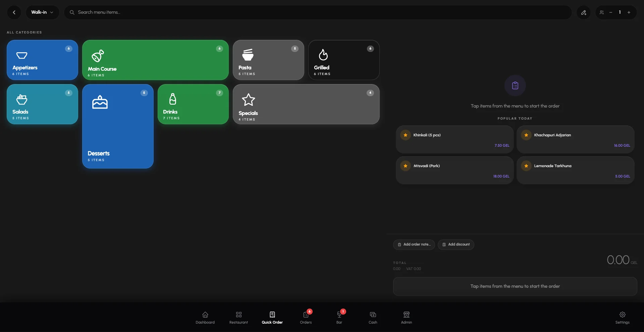Go back using the arrow button
The image size is (644, 332).
[14, 12]
